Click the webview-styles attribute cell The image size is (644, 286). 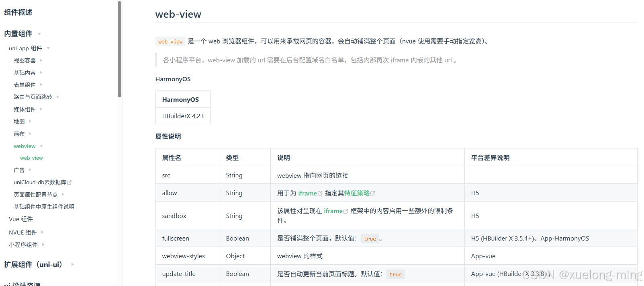(x=188, y=256)
